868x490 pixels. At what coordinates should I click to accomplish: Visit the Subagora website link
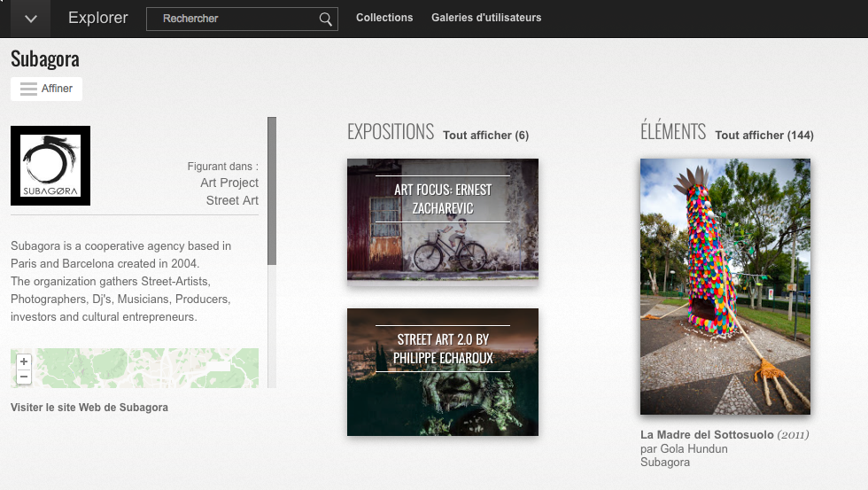pyautogui.click(x=89, y=408)
